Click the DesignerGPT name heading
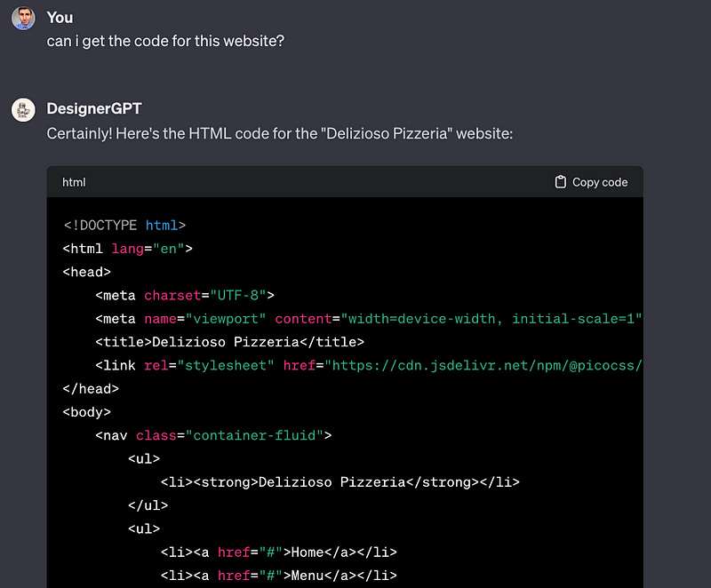 pos(94,108)
